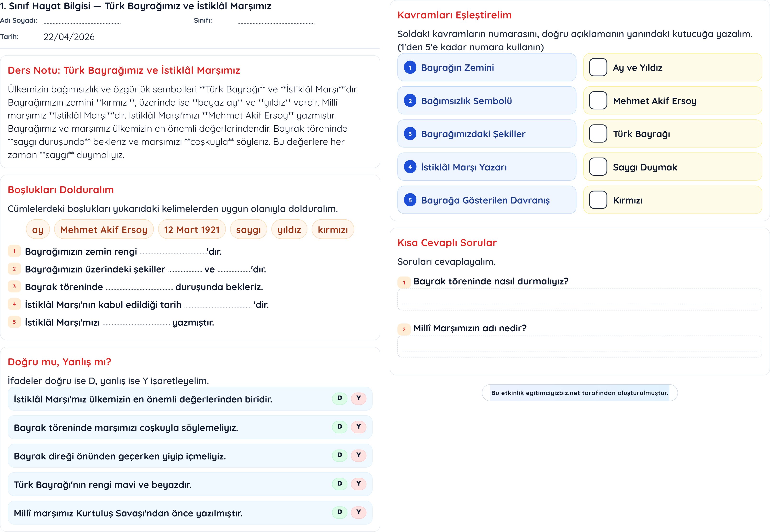Tick the checkbox beside "Türk Bayrağı"
Screen dimensions: 770x532
(598, 134)
